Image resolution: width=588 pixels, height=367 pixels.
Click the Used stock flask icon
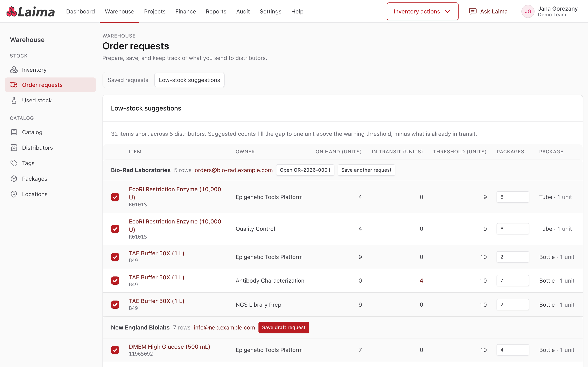pos(14,100)
